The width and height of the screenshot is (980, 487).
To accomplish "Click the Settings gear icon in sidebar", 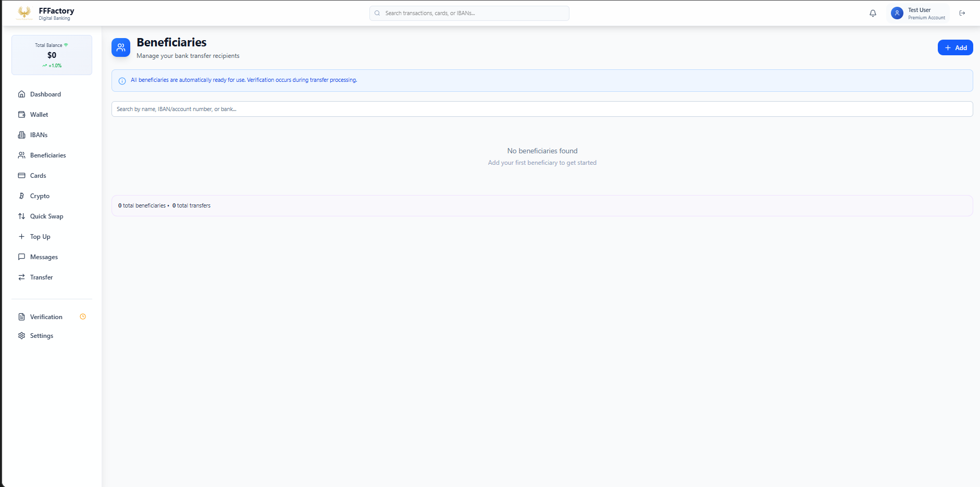I will pos(22,336).
